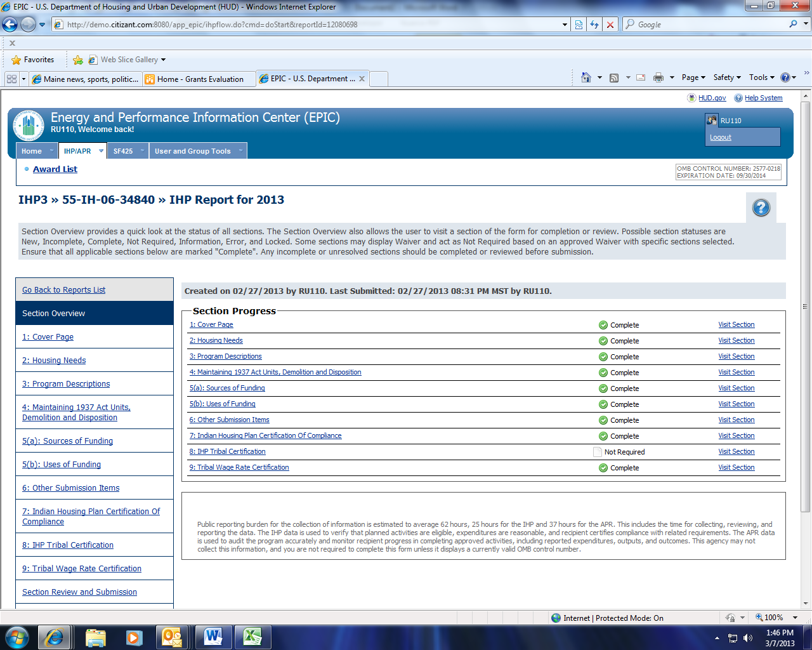Open Windows Explorer from the taskbar
Viewport: 812px width, 650px height.
[x=95, y=637]
